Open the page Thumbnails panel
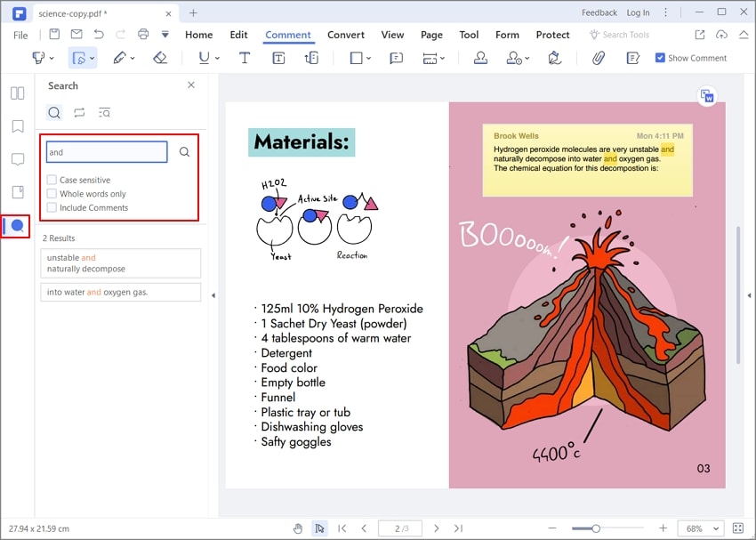This screenshot has width=756, height=540. pyautogui.click(x=18, y=93)
